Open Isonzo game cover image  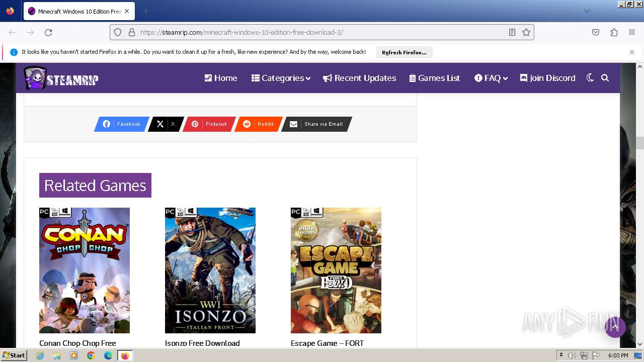(x=210, y=270)
